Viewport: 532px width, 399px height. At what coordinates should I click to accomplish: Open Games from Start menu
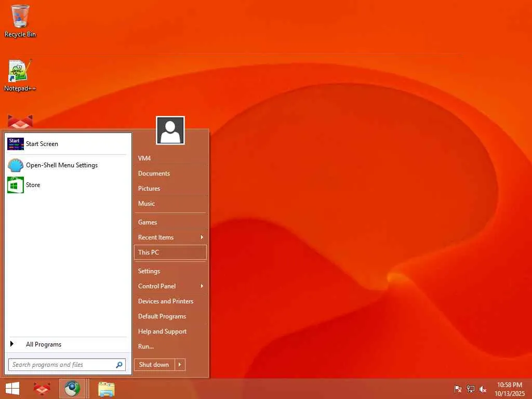click(170, 222)
